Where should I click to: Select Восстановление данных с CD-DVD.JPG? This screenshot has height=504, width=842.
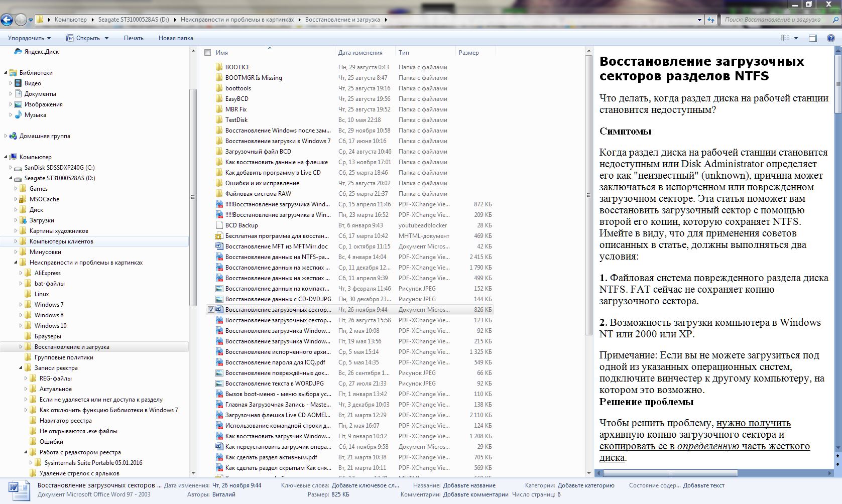pos(278,299)
